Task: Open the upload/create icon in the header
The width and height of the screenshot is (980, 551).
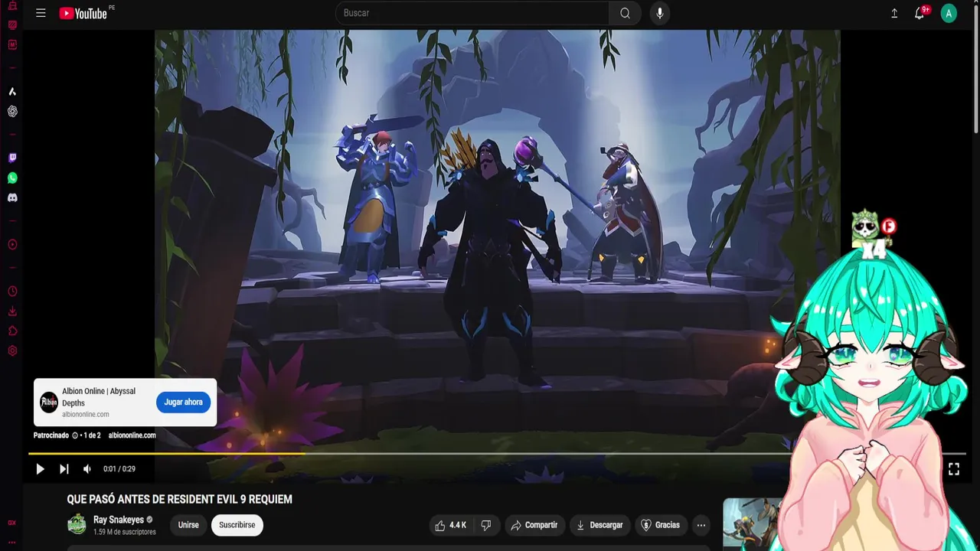Action: (894, 13)
